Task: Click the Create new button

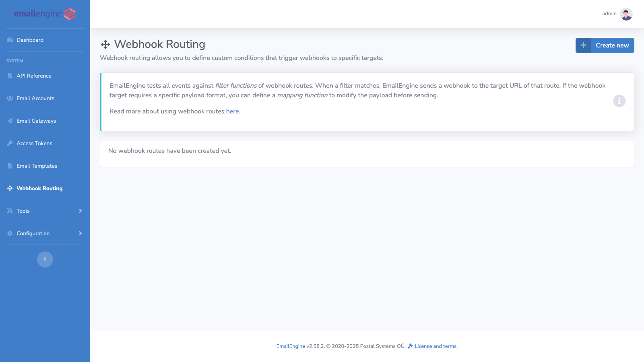Action: coord(605,45)
